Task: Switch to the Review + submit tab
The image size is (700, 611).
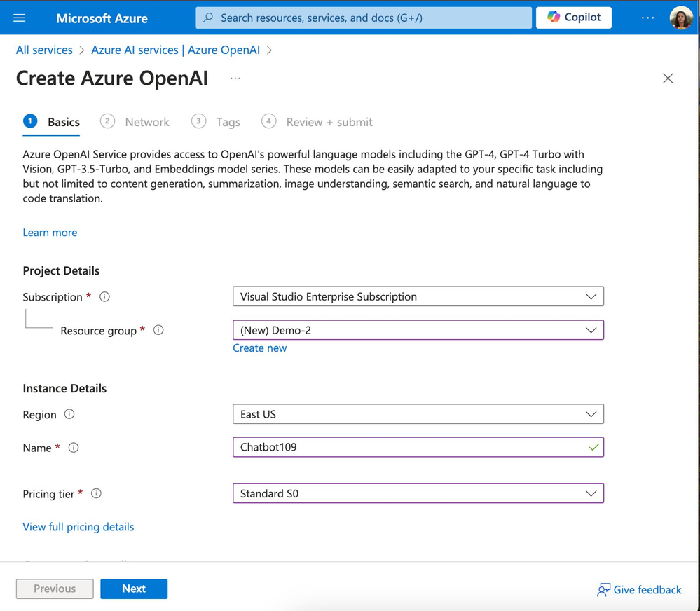Action: click(317, 122)
